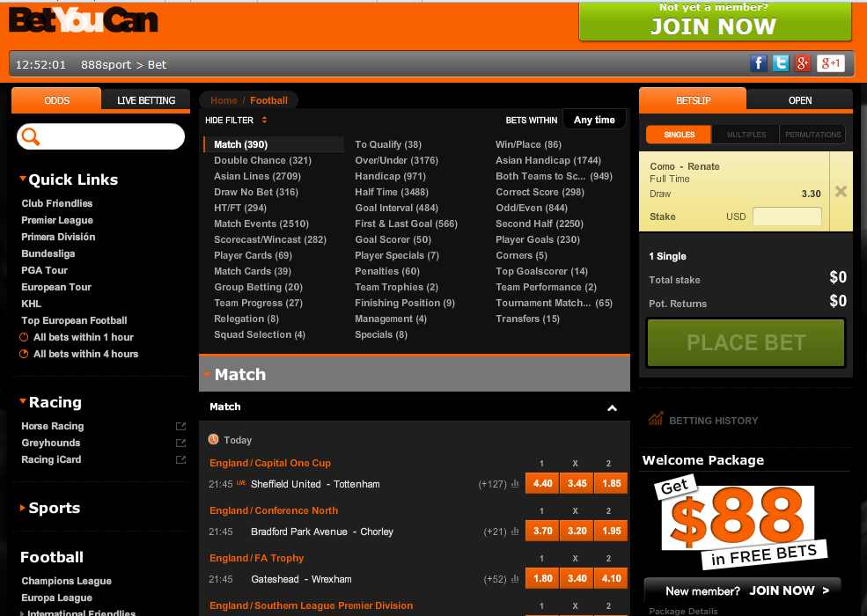Expand the Sports section
The width and height of the screenshot is (867, 616).
[23, 508]
